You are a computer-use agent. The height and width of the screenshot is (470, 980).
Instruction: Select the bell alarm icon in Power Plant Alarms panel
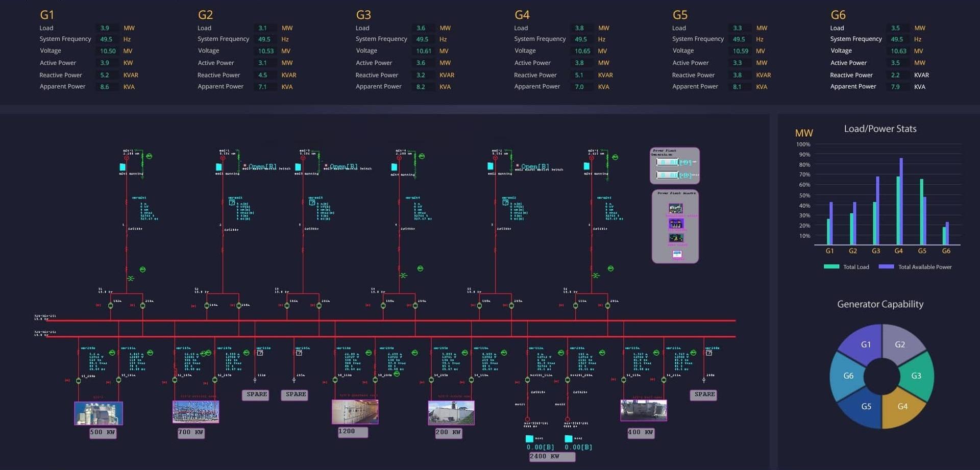[676, 238]
